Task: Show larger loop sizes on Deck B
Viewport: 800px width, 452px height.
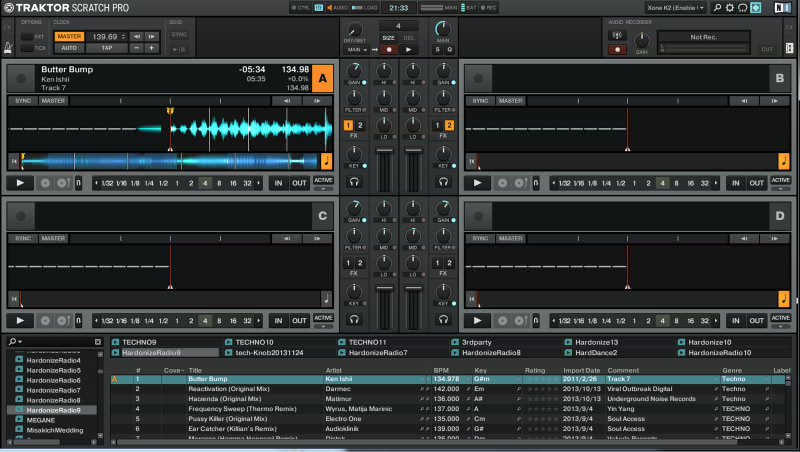Action: tap(715, 183)
